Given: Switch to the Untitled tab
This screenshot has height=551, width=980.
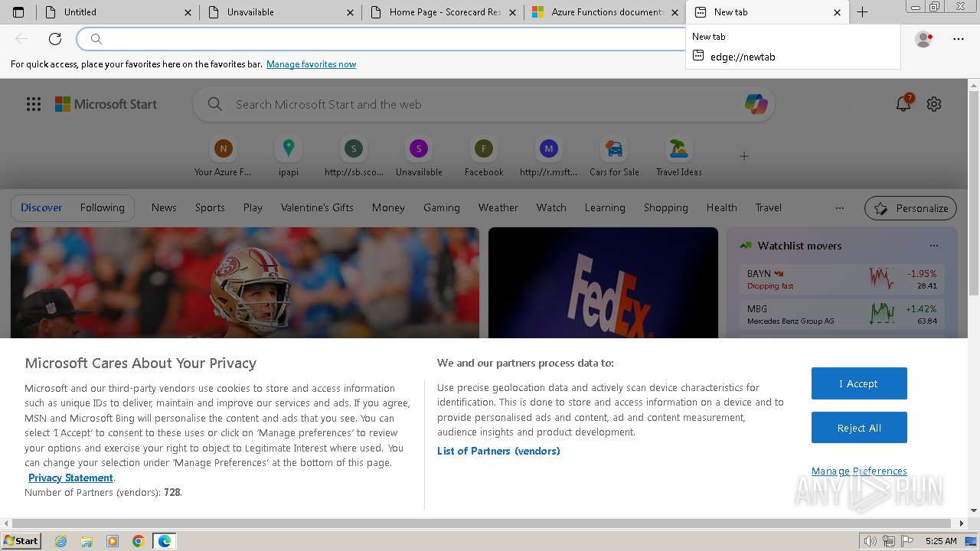Looking at the screenshot, I should pyautogui.click(x=117, y=12).
